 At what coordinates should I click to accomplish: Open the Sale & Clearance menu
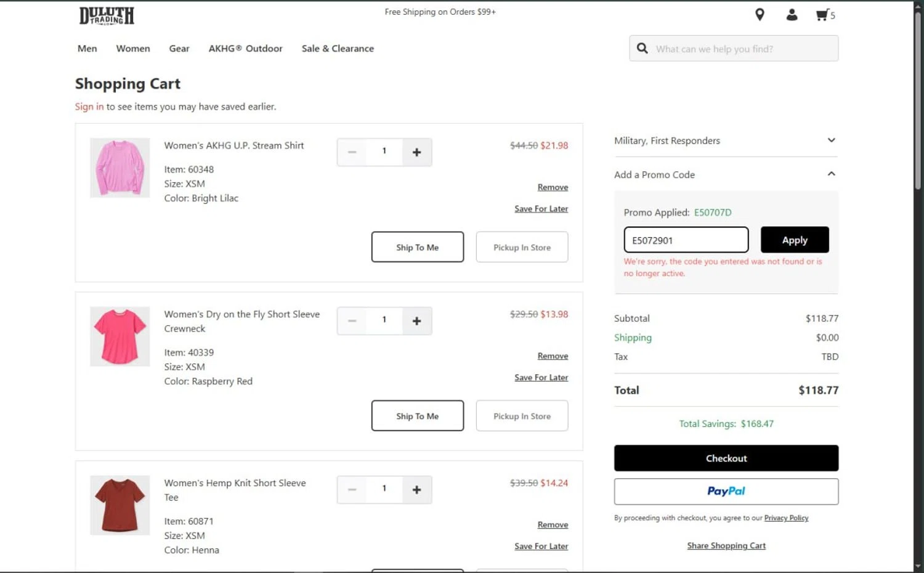coord(338,48)
